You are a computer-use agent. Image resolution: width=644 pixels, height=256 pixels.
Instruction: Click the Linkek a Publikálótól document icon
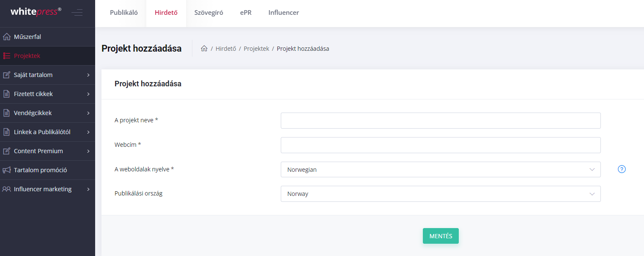coord(6,132)
